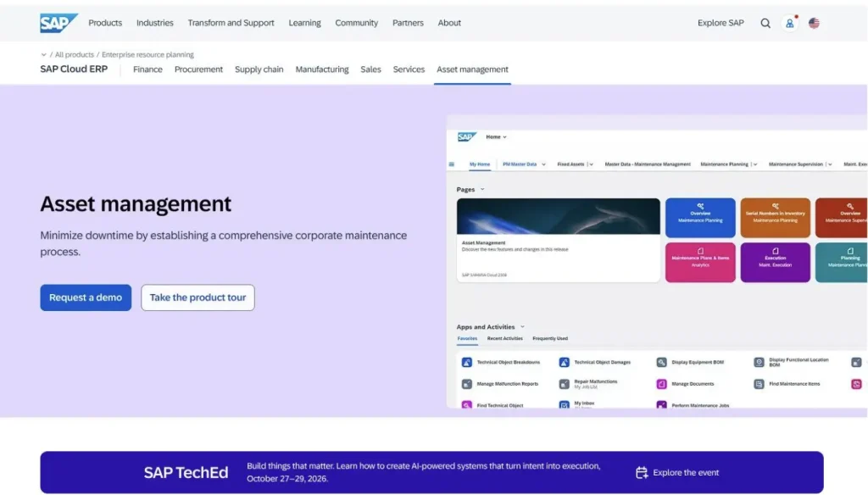Expand Apps and Activities chevron in the screenshot
Viewport: 868px width, 495px height.
[522, 326]
